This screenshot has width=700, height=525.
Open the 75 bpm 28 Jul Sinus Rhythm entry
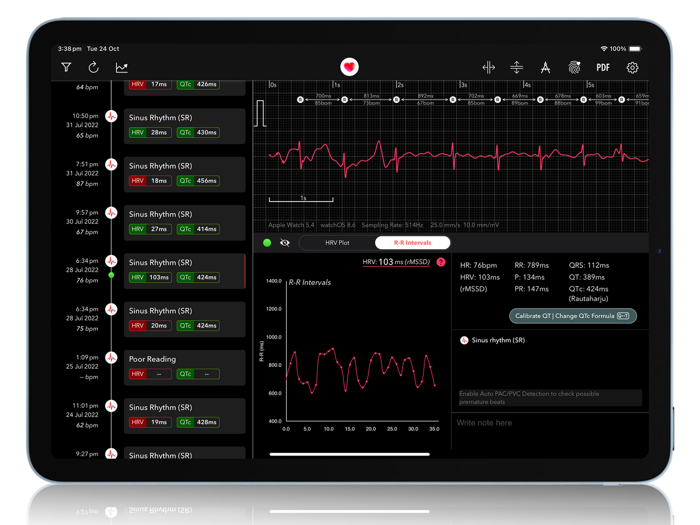click(184, 319)
